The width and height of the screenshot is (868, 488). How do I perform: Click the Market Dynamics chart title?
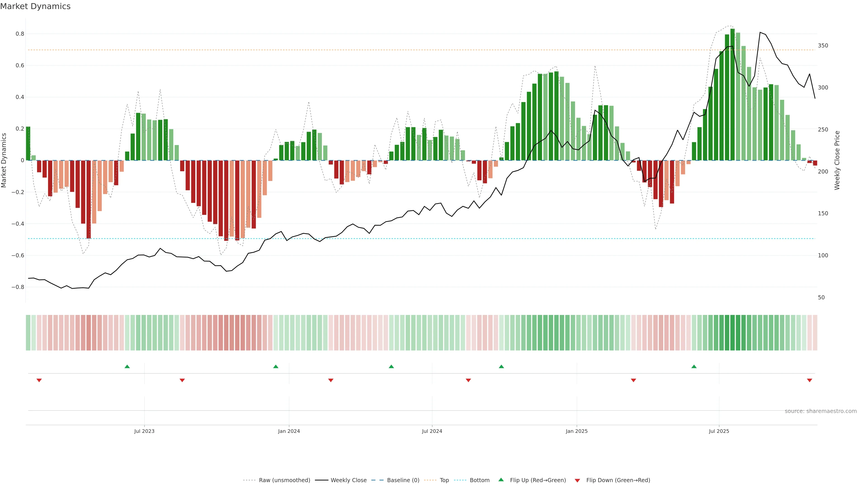pos(35,6)
